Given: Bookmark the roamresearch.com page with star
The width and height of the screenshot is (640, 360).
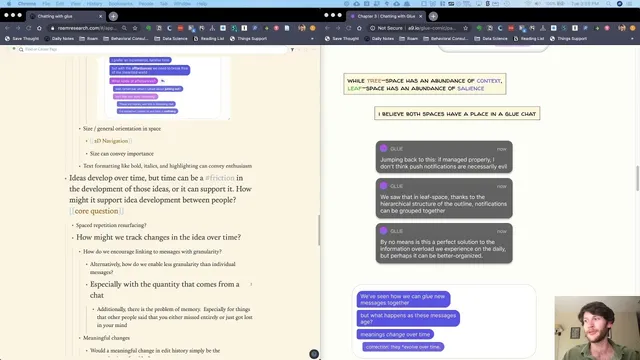Looking at the screenshot, I should (x=135, y=28).
